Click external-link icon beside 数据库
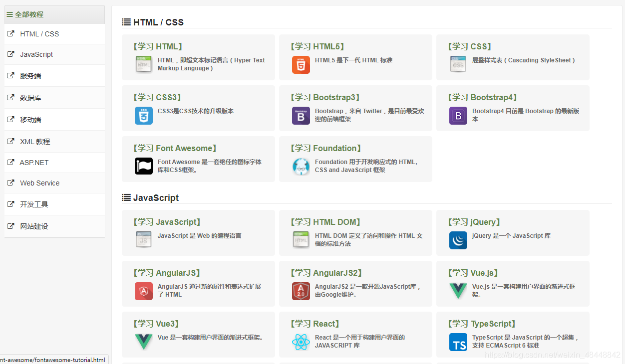 (x=10, y=98)
